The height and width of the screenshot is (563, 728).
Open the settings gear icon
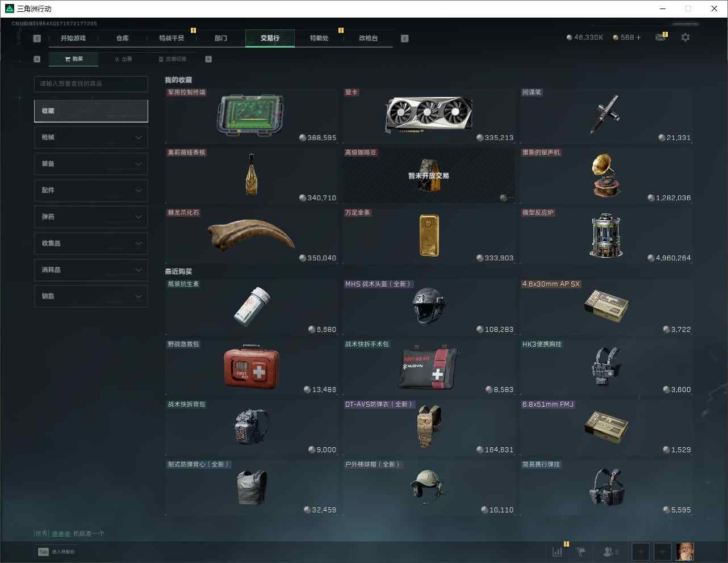pyautogui.click(x=685, y=37)
